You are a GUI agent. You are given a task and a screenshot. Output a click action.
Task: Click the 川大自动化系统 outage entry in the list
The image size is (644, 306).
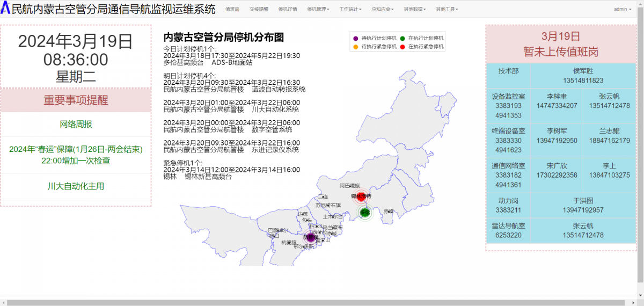(231, 109)
